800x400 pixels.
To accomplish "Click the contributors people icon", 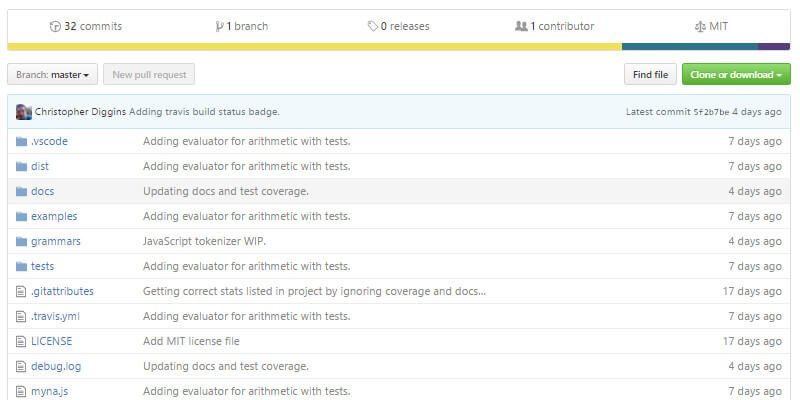I will coord(521,26).
